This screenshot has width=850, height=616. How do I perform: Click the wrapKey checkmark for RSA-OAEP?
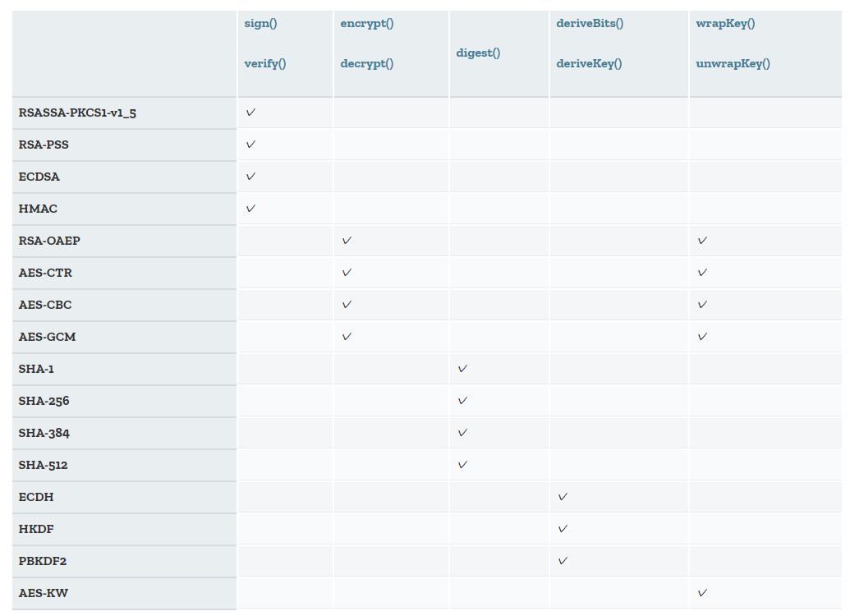[702, 240]
